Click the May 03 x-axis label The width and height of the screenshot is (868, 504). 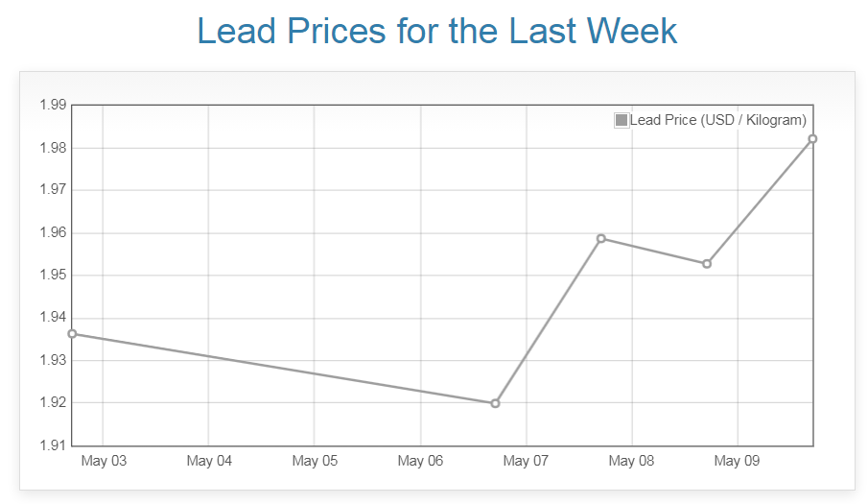click(104, 462)
